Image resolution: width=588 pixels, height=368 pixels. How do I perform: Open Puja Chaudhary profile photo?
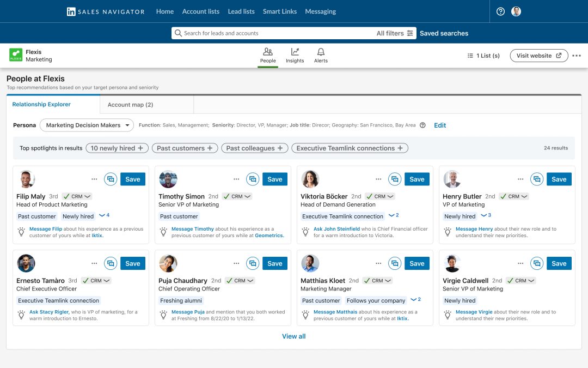[x=168, y=263]
